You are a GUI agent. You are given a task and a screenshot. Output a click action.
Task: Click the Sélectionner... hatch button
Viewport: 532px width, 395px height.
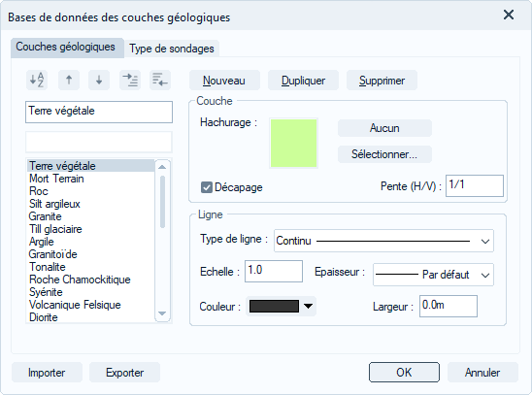point(384,154)
